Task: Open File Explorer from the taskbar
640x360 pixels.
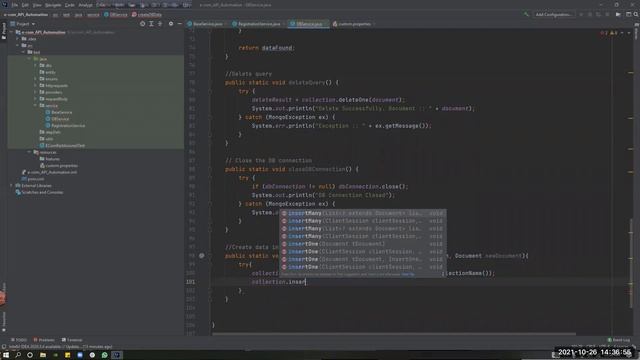Action: pos(43,355)
